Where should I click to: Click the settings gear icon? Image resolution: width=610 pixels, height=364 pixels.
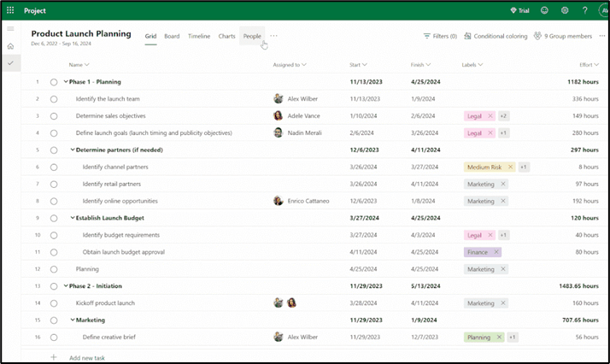pos(565,10)
